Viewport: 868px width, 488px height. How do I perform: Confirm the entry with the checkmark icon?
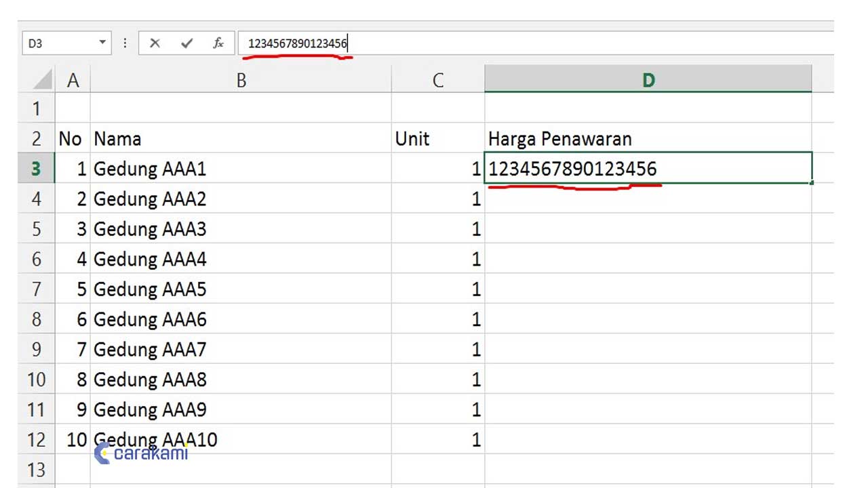click(x=187, y=43)
